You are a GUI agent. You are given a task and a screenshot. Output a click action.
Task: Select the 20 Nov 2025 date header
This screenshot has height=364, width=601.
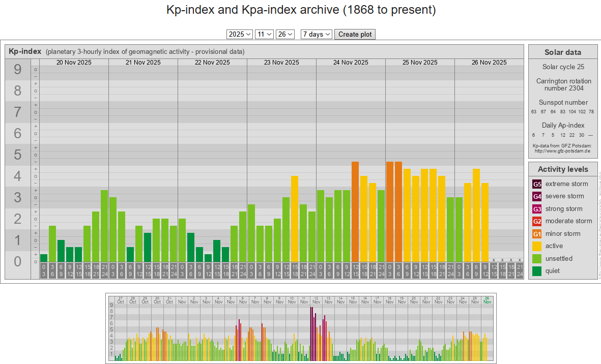click(x=74, y=63)
